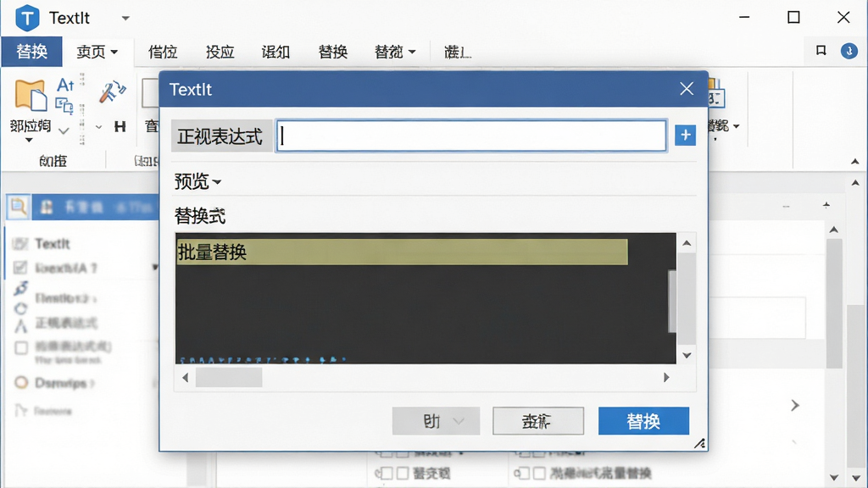The image size is (868, 488).
Task: Click the plus icon in right pane header
Action: [x=826, y=205]
